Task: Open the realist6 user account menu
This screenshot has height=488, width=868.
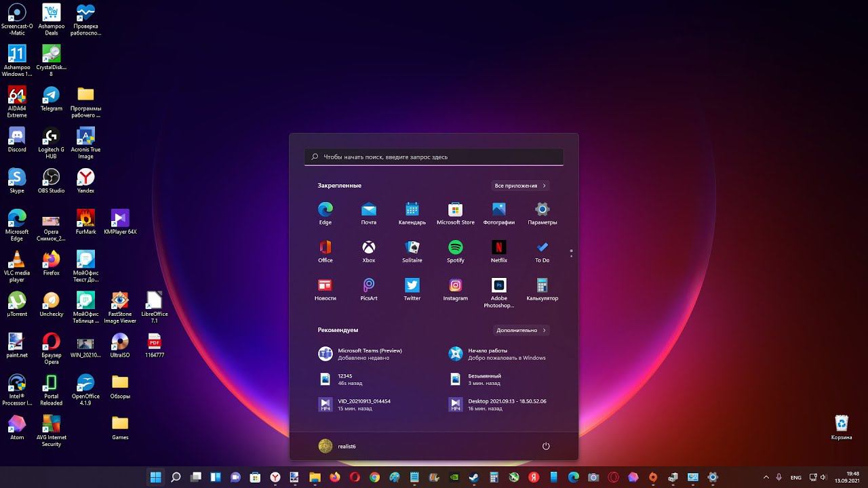Action: point(338,446)
